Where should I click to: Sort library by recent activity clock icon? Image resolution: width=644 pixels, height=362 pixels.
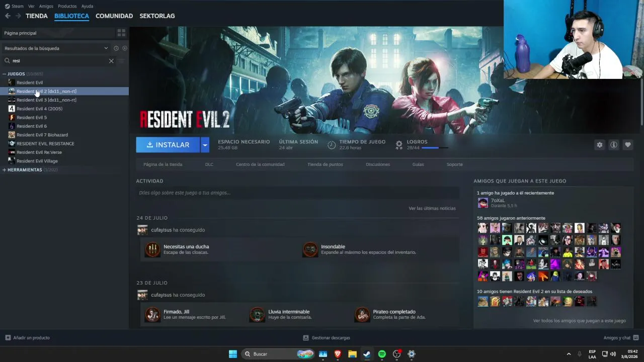tap(116, 48)
